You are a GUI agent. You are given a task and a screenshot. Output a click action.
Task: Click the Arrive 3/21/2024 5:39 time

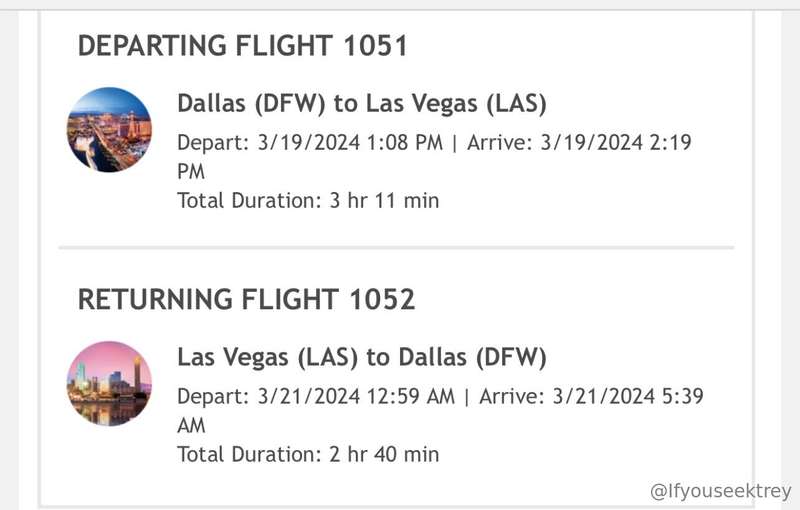(591, 396)
